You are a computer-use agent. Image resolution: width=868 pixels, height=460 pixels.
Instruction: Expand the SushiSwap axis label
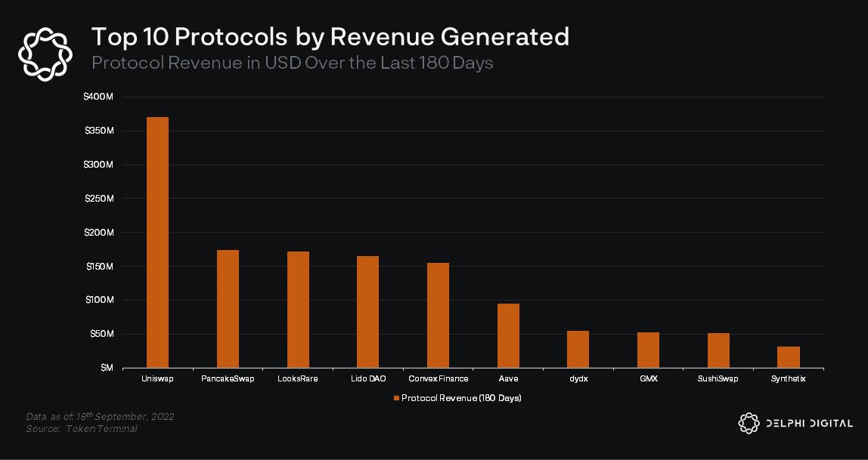click(x=718, y=378)
